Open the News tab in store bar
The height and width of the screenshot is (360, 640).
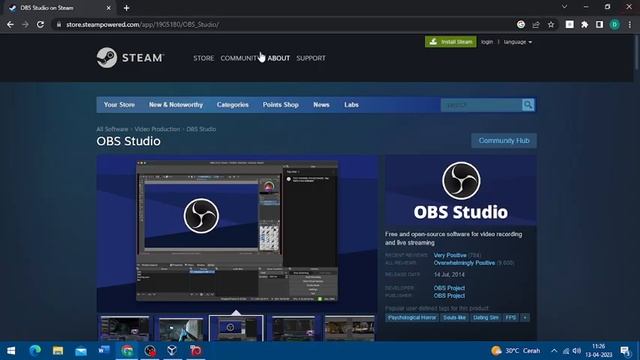coord(321,105)
